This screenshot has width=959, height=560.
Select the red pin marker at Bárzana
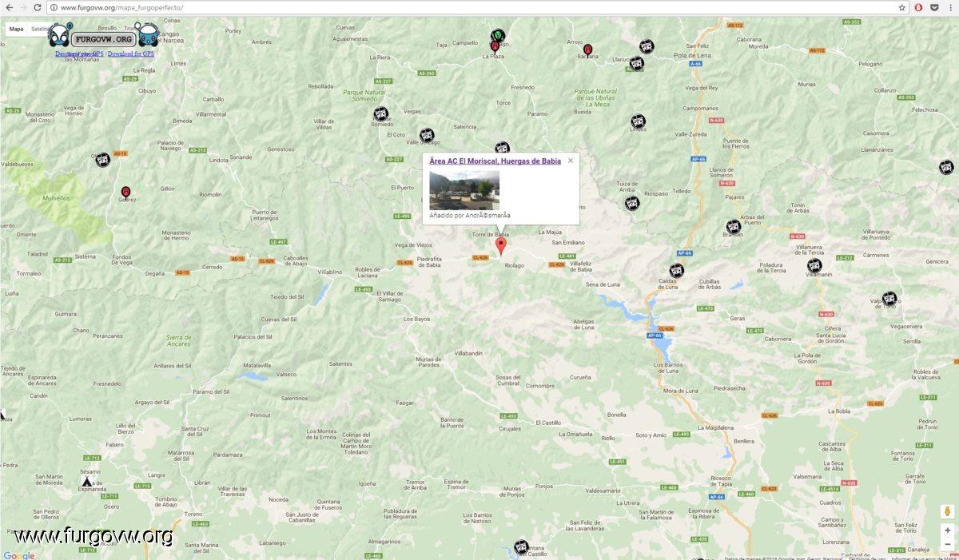587,50
